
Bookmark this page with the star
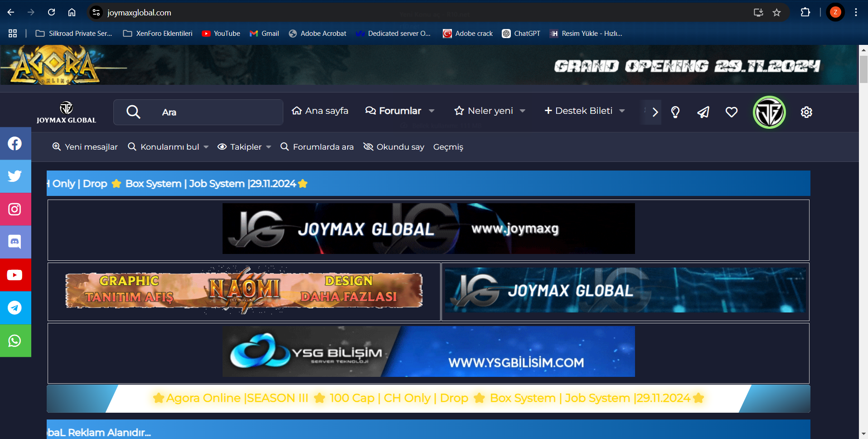(x=777, y=12)
